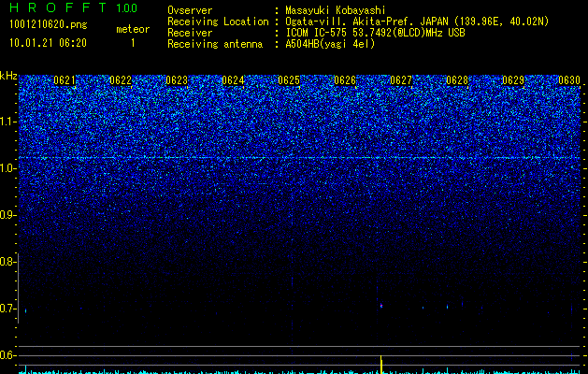Click the 0625 time marker
This screenshot has height=374, width=588.
(x=289, y=80)
